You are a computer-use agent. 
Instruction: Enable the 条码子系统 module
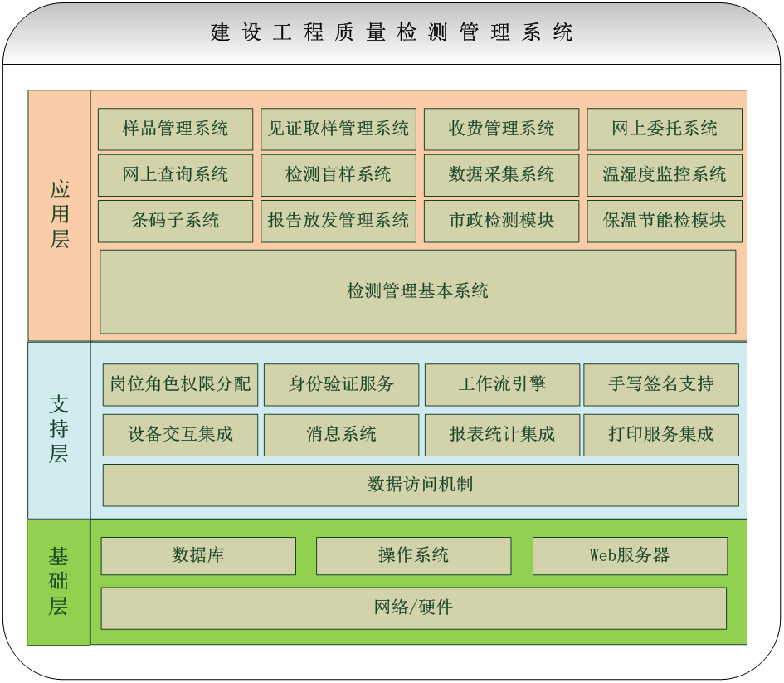[x=175, y=222]
